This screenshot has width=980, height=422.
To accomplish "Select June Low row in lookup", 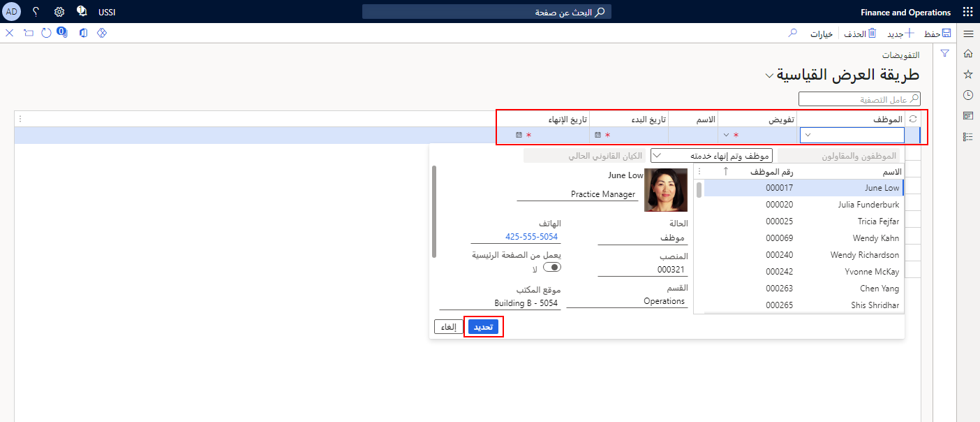I will pos(804,187).
